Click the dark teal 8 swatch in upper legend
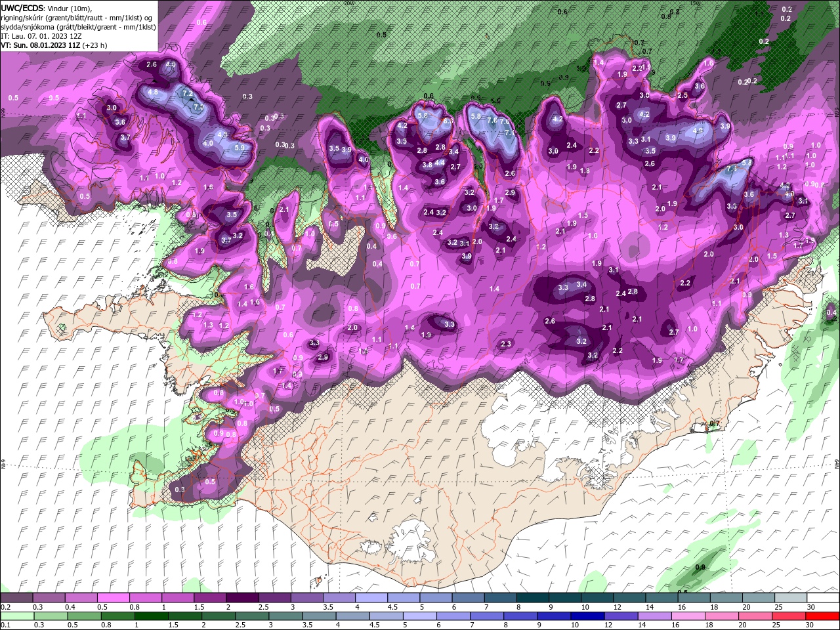Viewport: 840px width, 630px height. (532, 597)
